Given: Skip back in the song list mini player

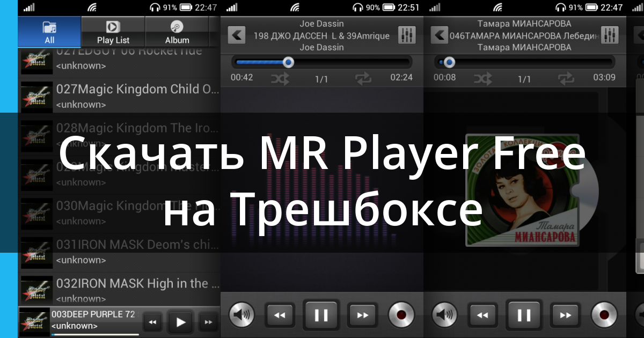Looking at the screenshot, I should (x=153, y=322).
